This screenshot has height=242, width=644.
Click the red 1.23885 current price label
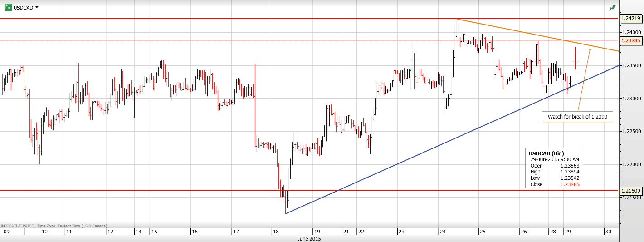631,40
